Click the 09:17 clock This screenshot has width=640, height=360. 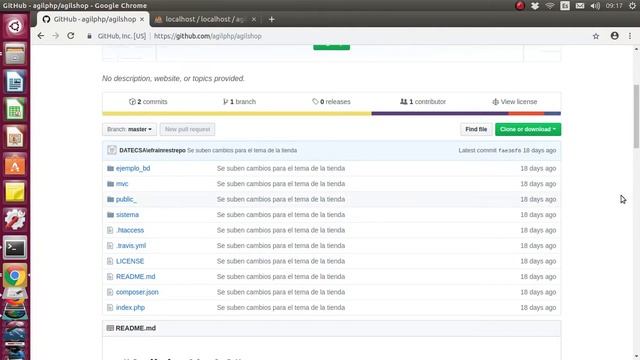pyautogui.click(x=614, y=6)
